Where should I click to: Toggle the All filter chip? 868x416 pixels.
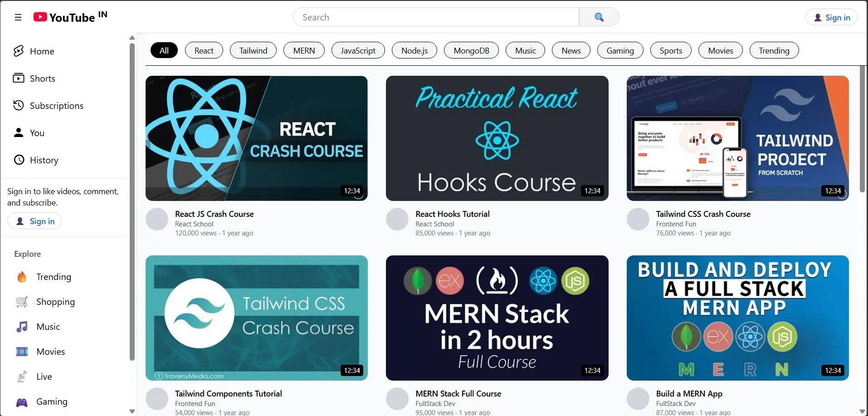point(163,50)
